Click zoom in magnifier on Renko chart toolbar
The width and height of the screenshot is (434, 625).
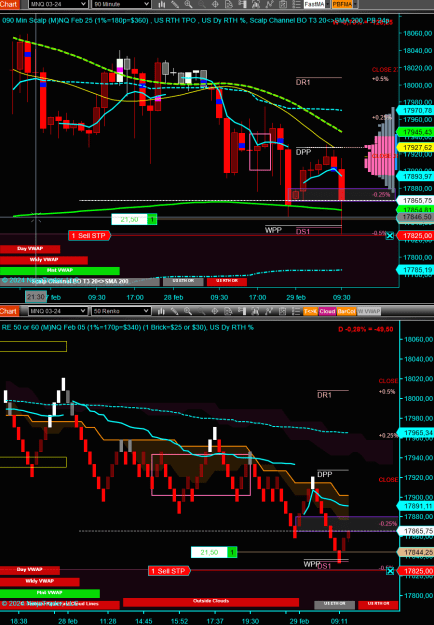(x=188, y=311)
